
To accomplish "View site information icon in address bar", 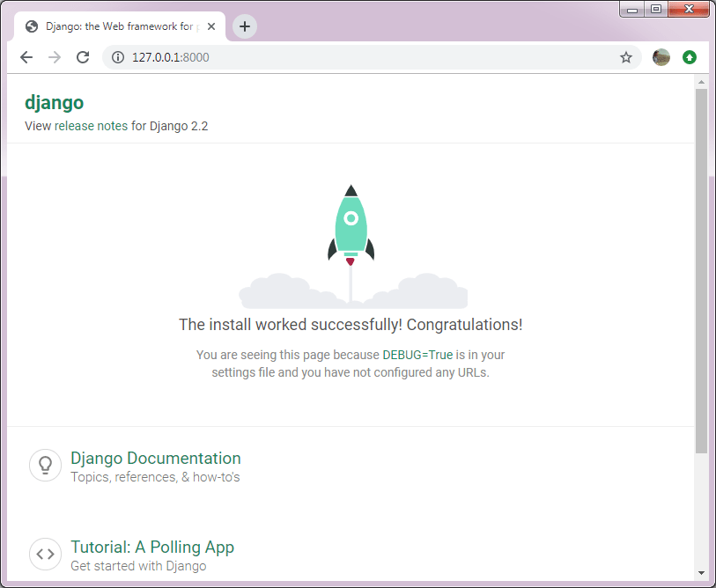I will [118, 57].
